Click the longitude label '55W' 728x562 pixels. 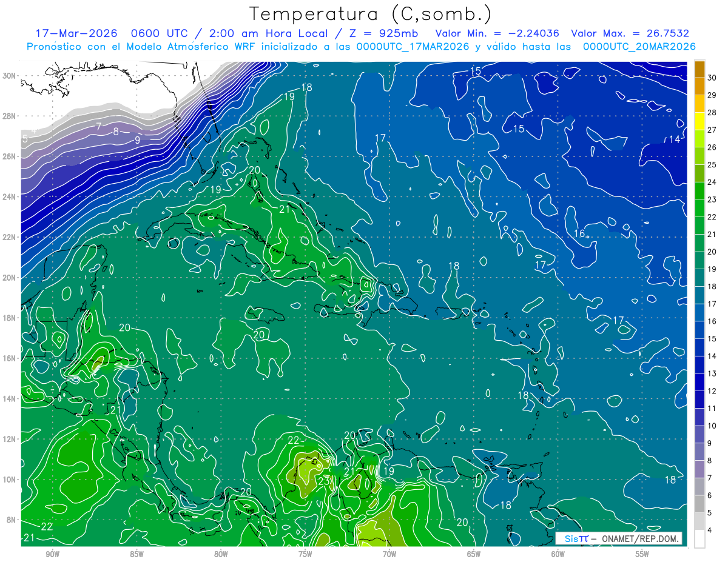point(642,555)
